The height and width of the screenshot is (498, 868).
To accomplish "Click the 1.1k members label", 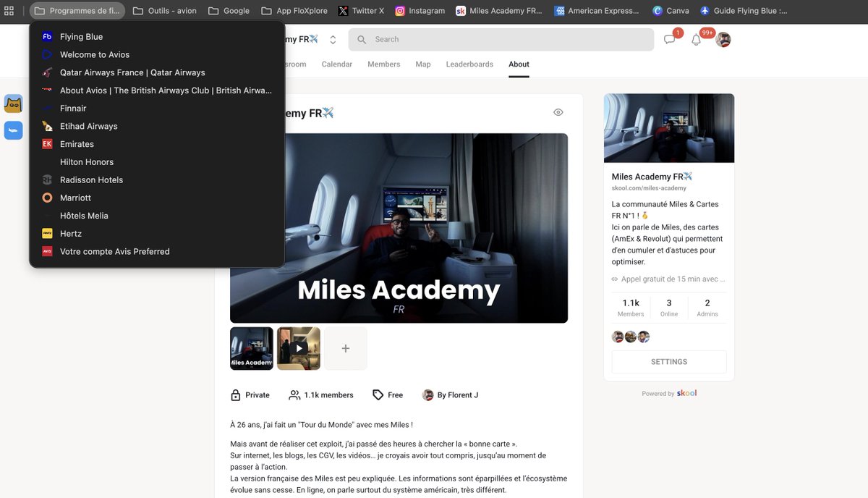I will click(x=329, y=395).
